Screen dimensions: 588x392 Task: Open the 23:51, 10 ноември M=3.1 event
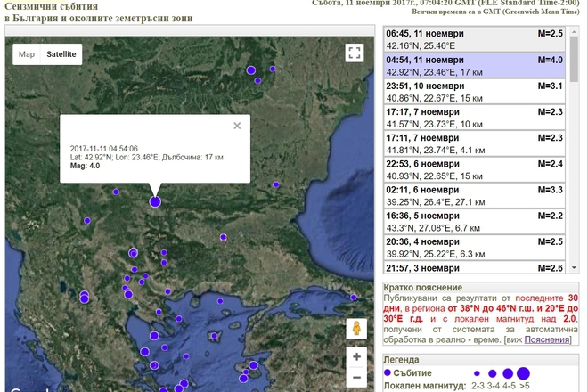(474, 92)
